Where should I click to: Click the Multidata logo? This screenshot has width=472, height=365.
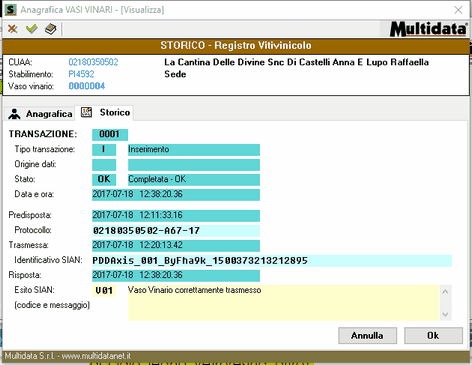click(429, 29)
